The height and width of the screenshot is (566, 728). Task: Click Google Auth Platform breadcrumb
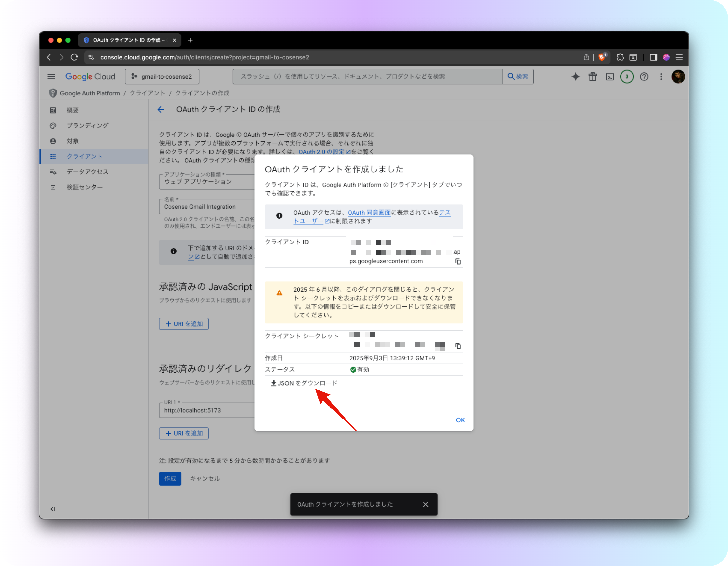click(x=90, y=93)
